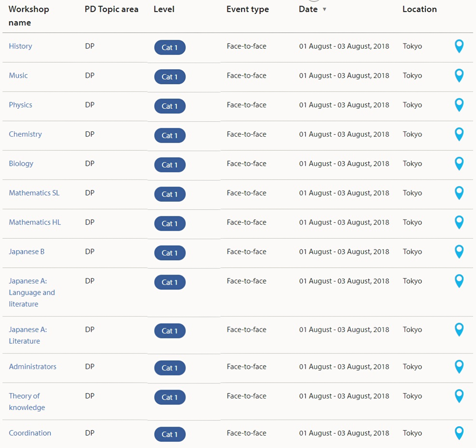Image resolution: width=476 pixels, height=448 pixels.
Task: Select Cat 1 badge for Theory of knowledge
Action: [170, 397]
